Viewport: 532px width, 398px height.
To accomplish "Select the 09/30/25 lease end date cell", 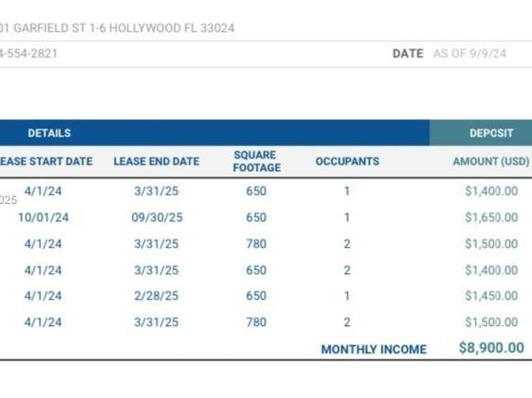I will [157, 218].
